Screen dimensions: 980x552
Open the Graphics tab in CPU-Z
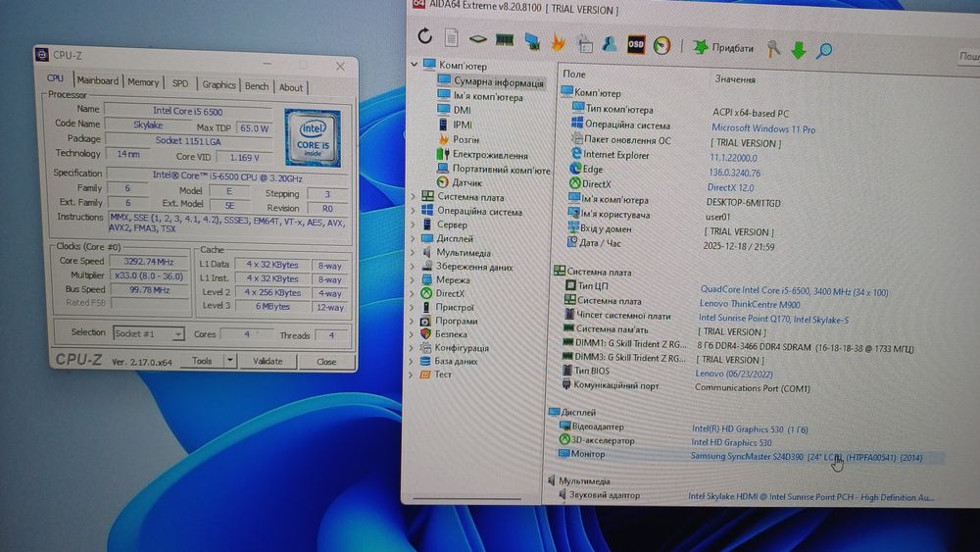(219, 84)
